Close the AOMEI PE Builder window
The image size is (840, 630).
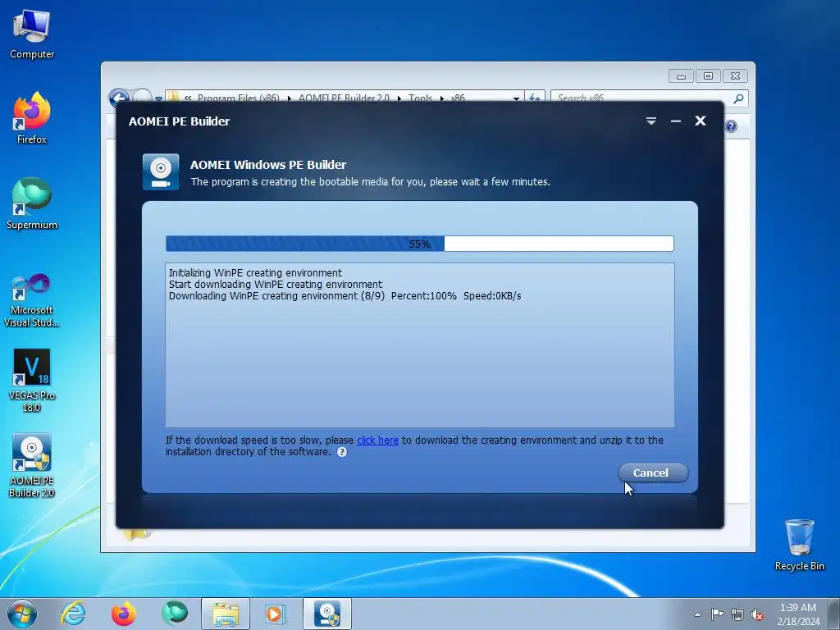point(701,121)
